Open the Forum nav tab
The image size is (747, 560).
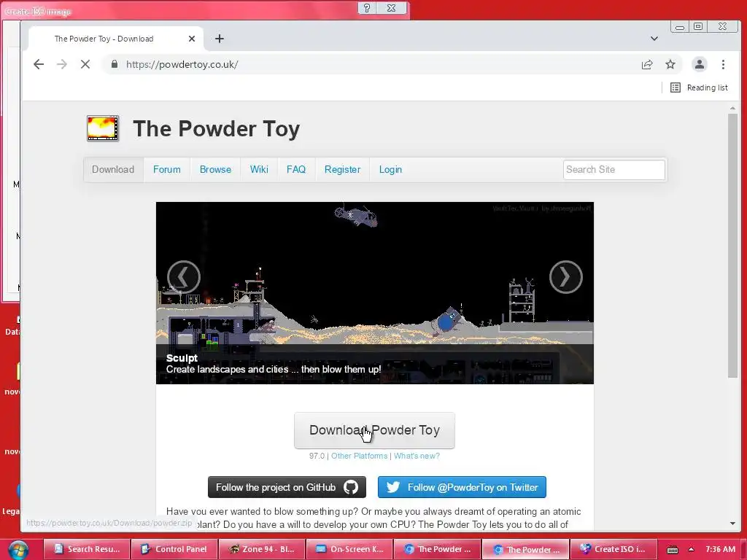[x=167, y=169]
